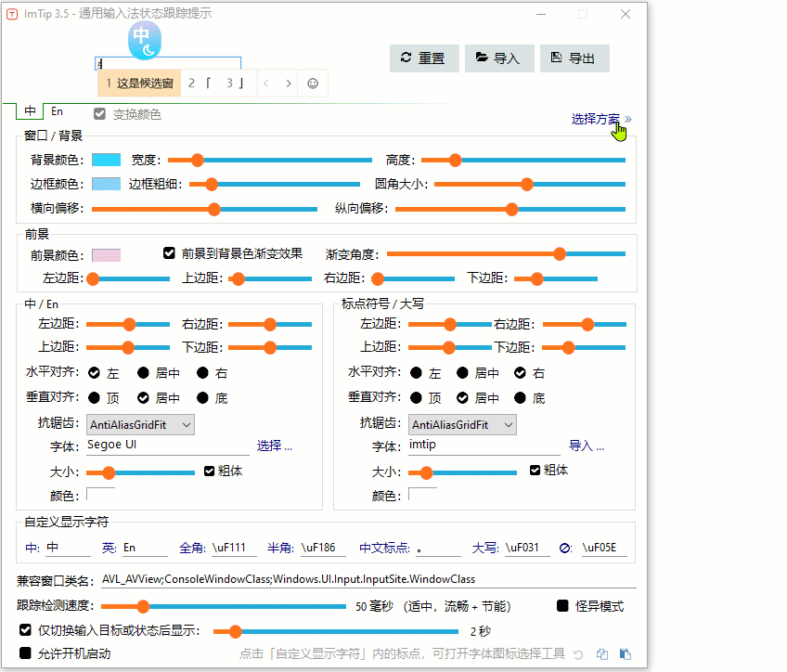Screen dimensions: 787x672
Task: Click the 导出 export button
Action: tap(574, 58)
